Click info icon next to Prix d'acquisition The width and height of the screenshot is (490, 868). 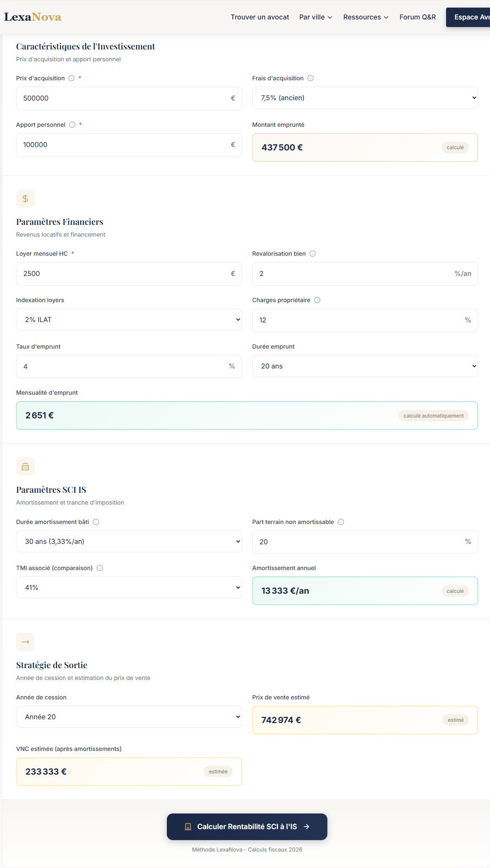(71, 78)
